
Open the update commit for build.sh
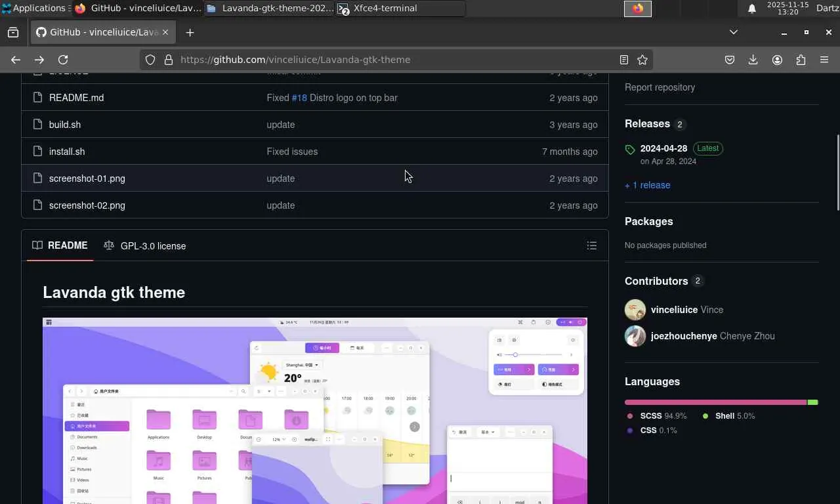tap(281, 125)
